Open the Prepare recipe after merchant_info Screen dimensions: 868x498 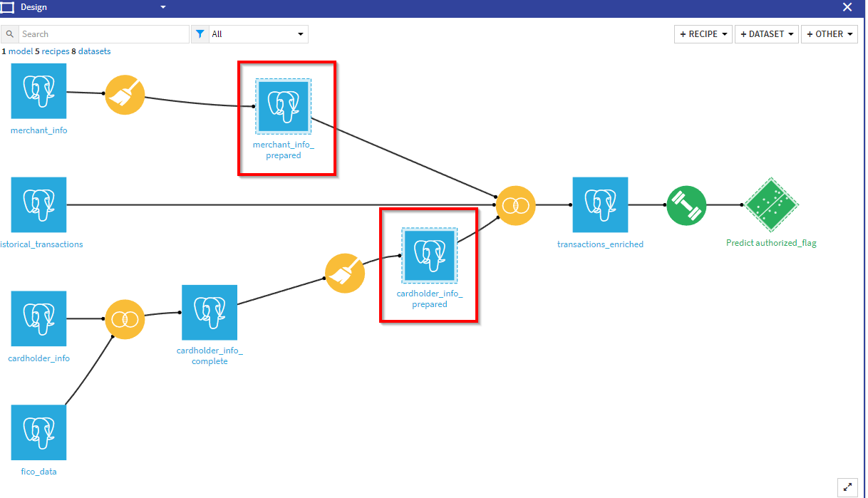click(125, 95)
